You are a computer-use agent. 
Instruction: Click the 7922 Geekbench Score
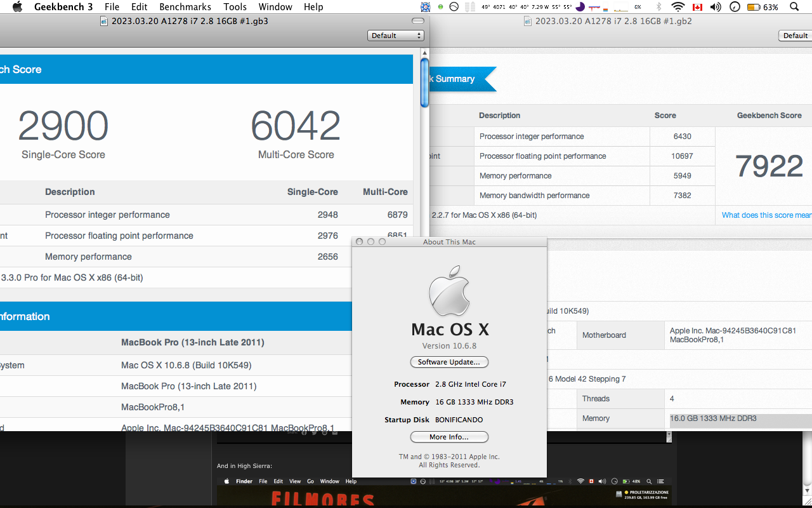point(769,166)
